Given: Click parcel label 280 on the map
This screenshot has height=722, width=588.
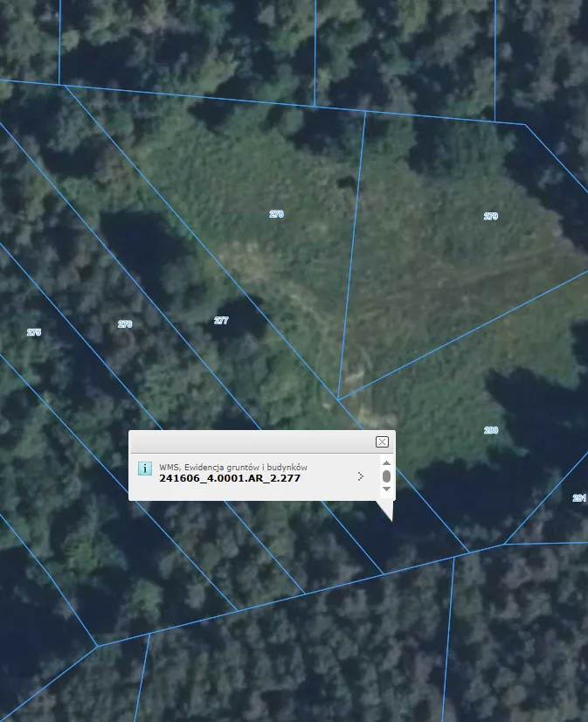Looking at the screenshot, I should pyautogui.click(x=491, y=431).
